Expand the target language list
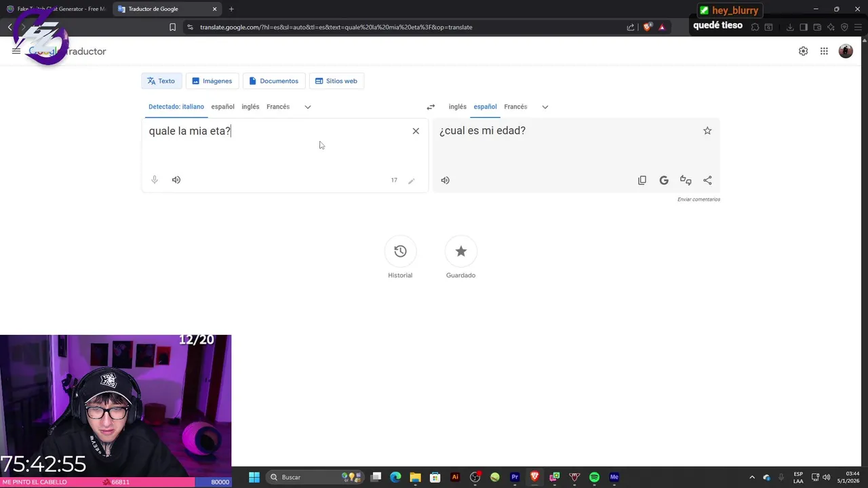Screen dimensions: 868x488 [545, 107]
